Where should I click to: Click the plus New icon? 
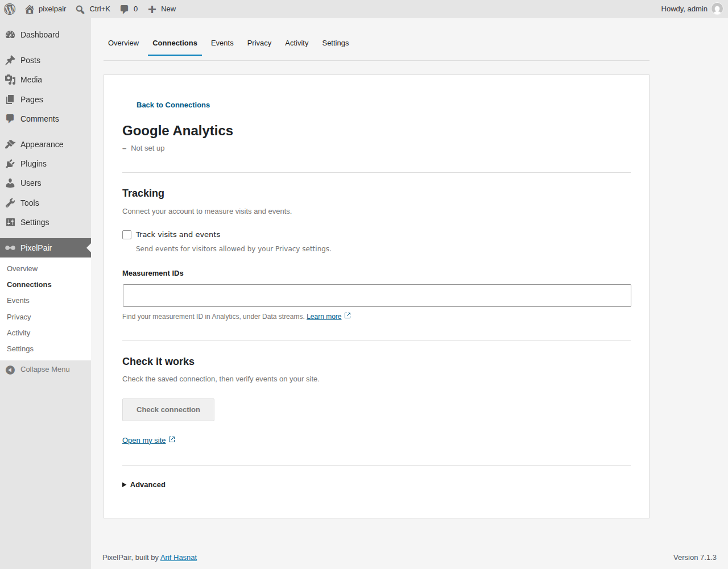152,9
